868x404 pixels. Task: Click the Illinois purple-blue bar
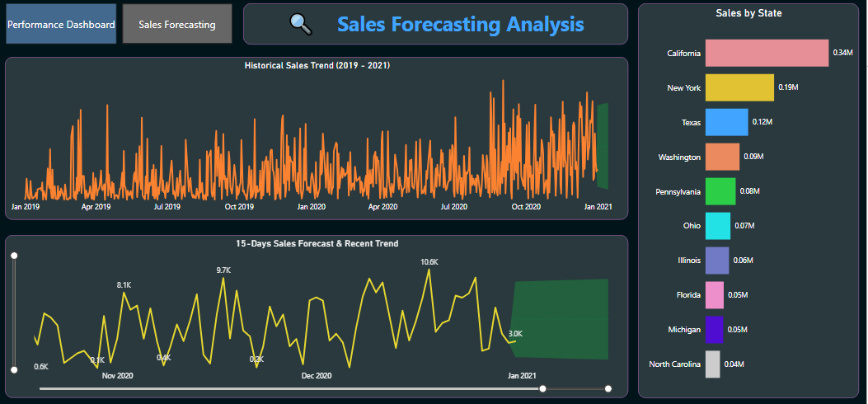click(x=717, y=261)
